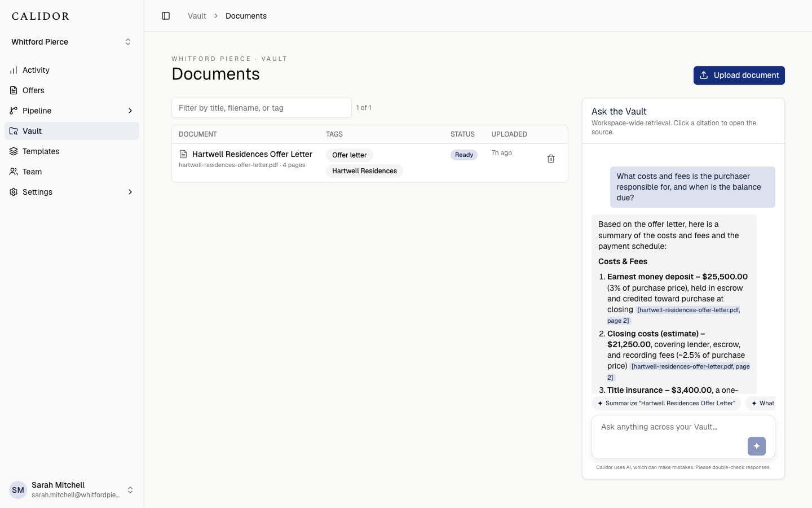Click the DOCUMENT column header
Screen dimensions: 812x508
(198, 134)
